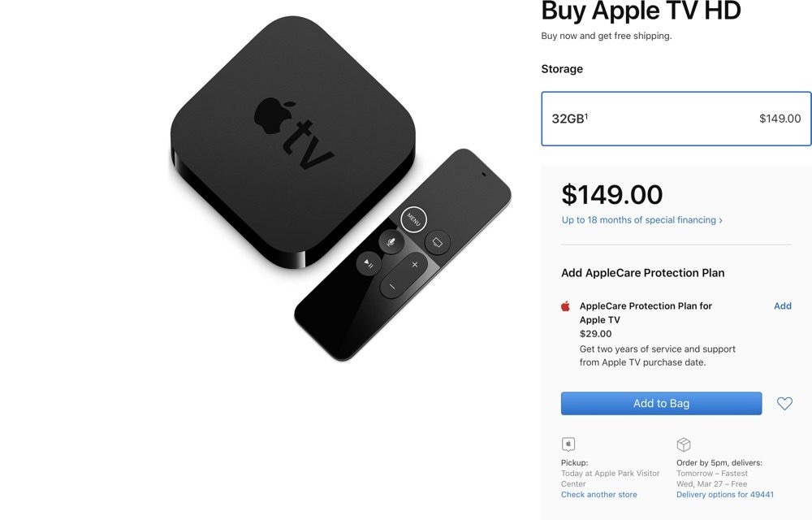Viewport: 812px width, 520px height.
Task: Click the red AppleCare apple logo
Action: 565,306
